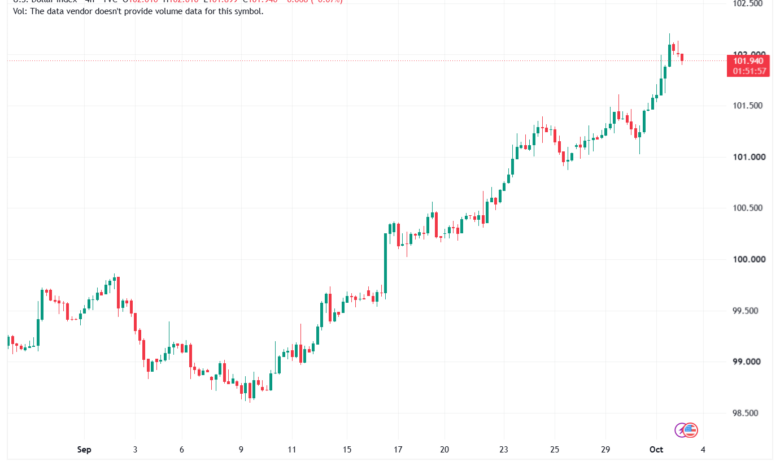Screen dimensions: 780x470
Task: Click date label 25 on time axis
Action: click(x=554, y=450)
